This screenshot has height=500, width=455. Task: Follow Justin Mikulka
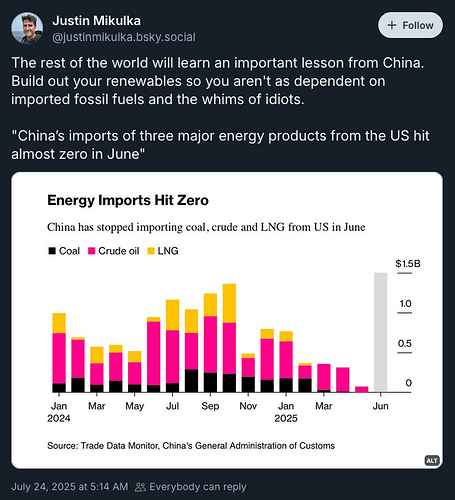pos(410,25)
